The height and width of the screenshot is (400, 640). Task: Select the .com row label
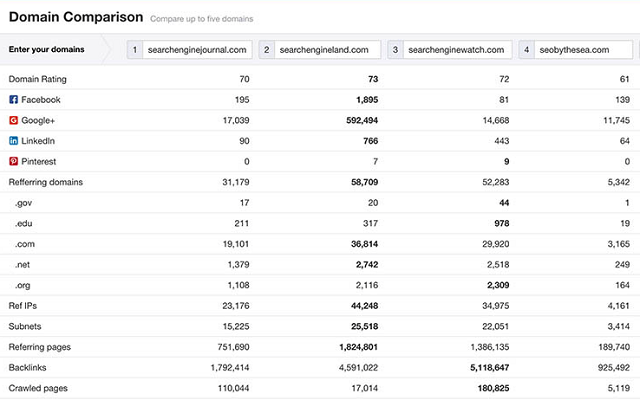[x=24, y=244]
